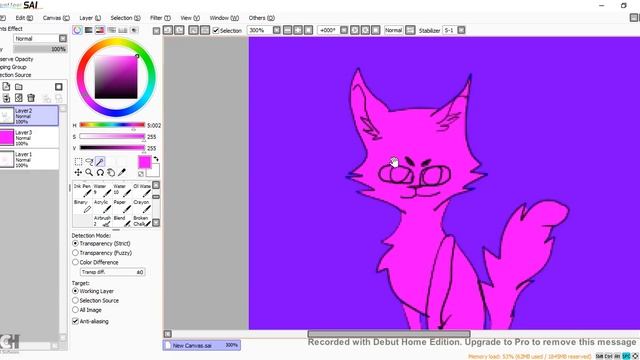Toggle the Anti-aliasing checkbox
The width and height of the screenshot is (640, 360).
click(x=76, y=321)
